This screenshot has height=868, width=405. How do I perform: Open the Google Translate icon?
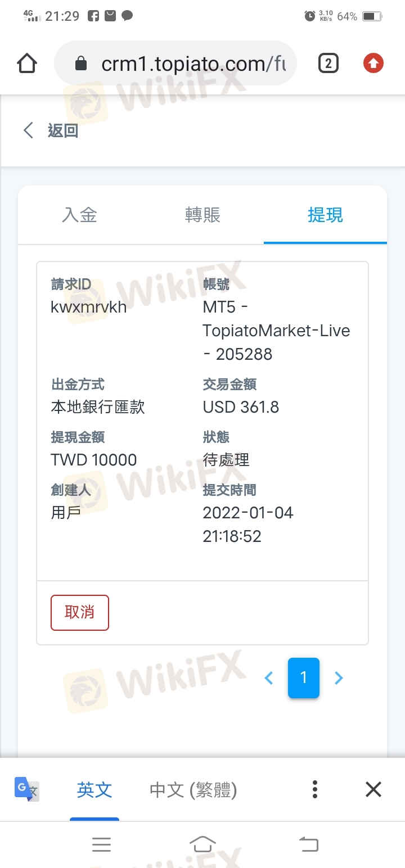(26, 789)
